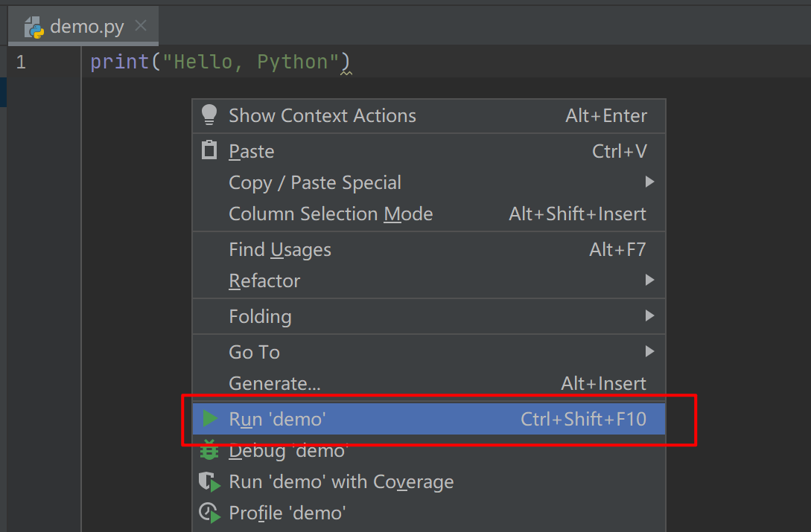Click the green bug Debug icon
This screenshot has height=532, width=811.
coord(210,451)
